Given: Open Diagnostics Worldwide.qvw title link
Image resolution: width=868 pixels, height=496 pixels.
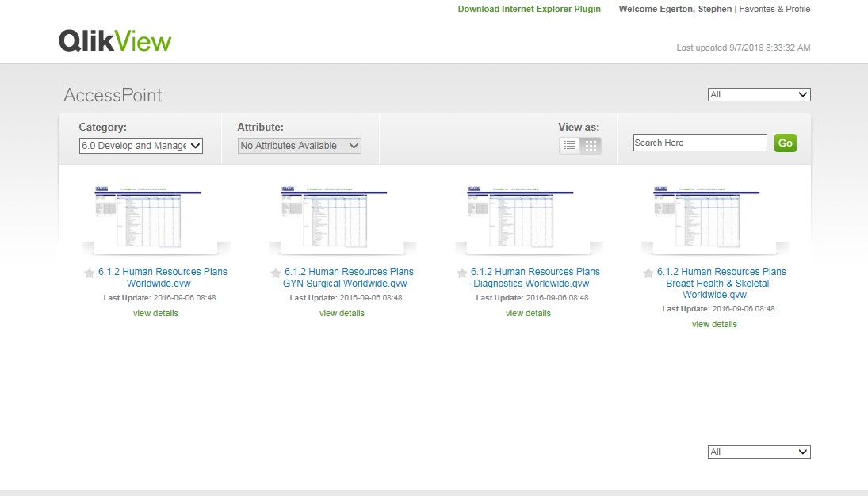Looking at the screenshot, I should (535, 277).
